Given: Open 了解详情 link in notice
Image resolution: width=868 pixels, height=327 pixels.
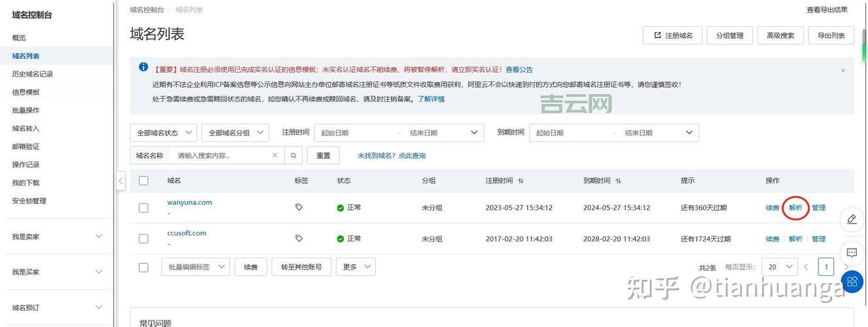Looking at the screenshot, I should click(431, 99).
